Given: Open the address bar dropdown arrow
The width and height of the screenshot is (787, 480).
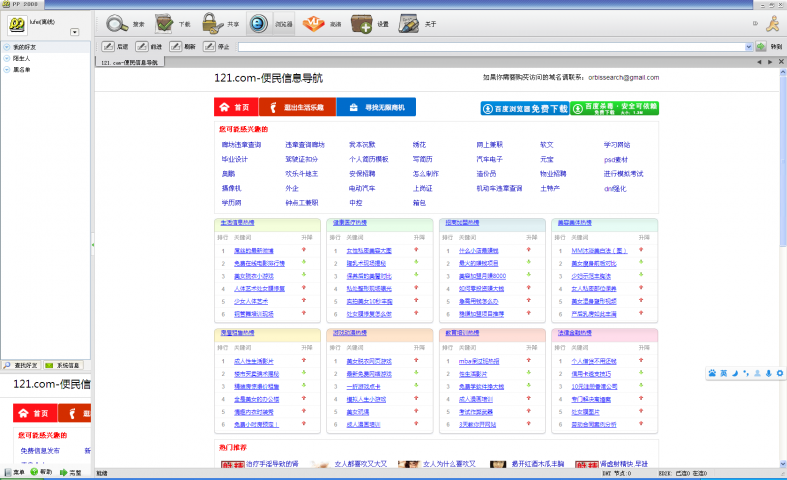Looking at the screenshot, I should coord(749,46).
